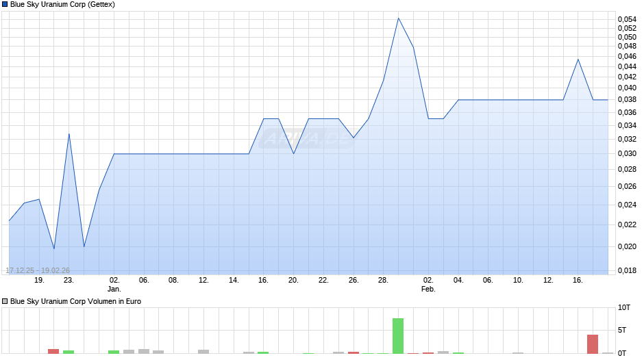Click the volume axis label '5T'
This screenshot has height=360, width=644.
click(622, 330)
